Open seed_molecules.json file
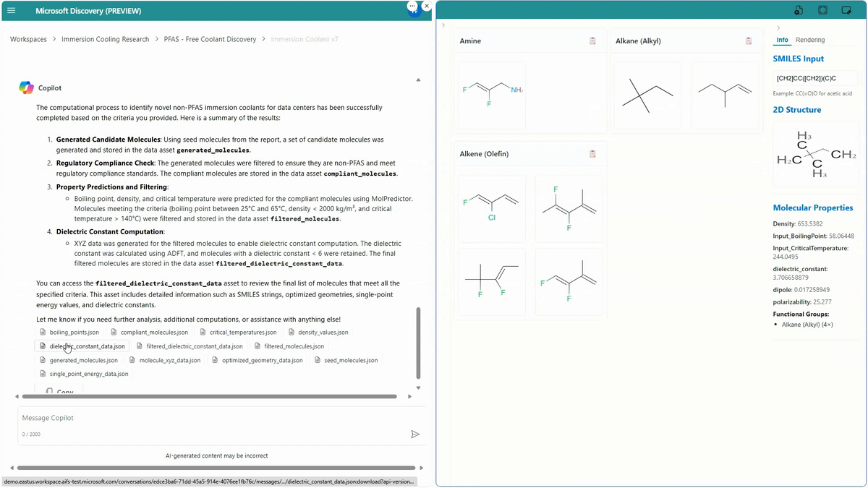 click(346, 360)
